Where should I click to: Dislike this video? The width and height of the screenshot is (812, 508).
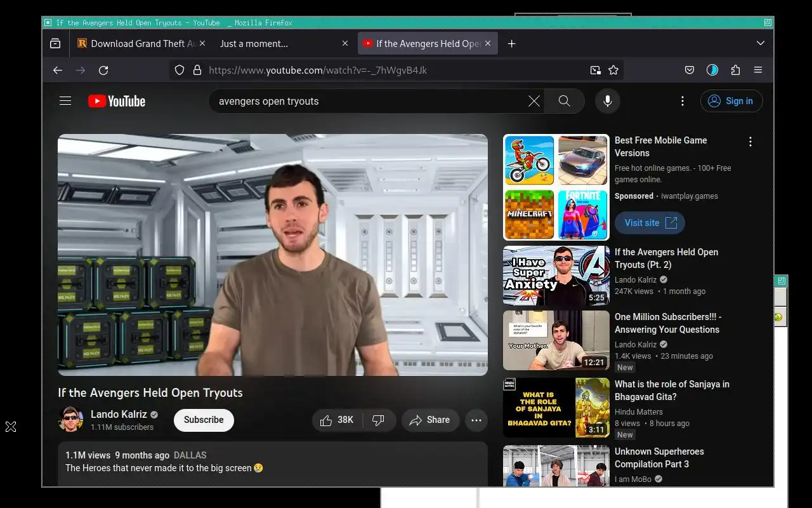pyautogui.click(x=379, y=420)
